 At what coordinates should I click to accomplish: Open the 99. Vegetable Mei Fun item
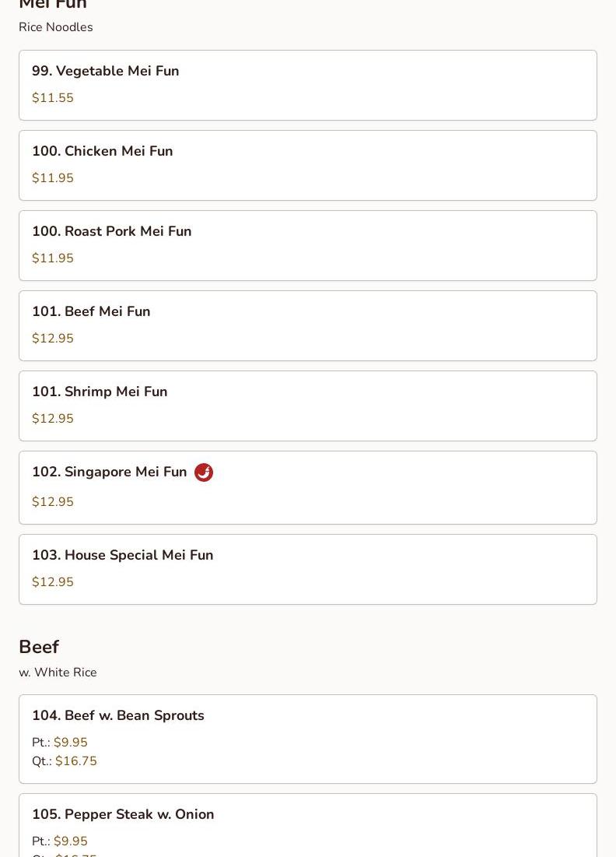(x=106, y=72)
